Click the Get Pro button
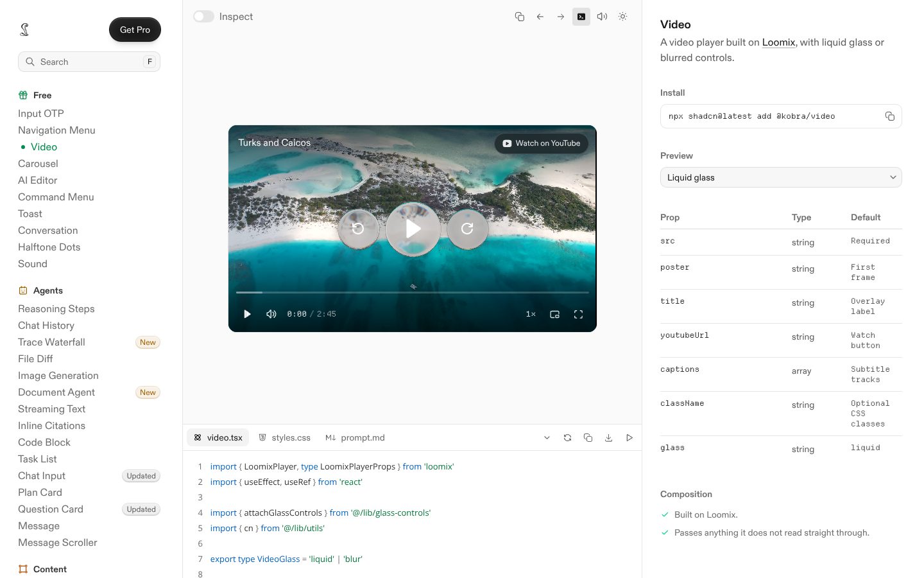 pyautogui.click(x=135, y=30)
